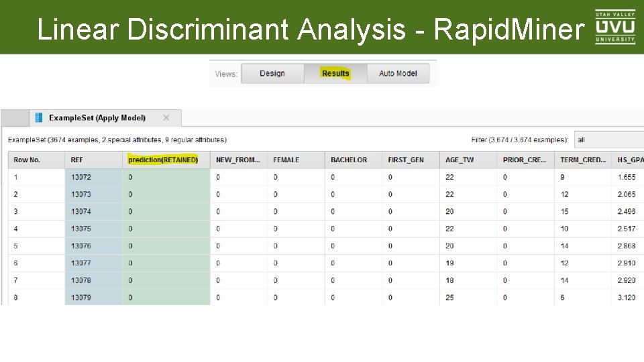Select REF cell 13077

94,263
